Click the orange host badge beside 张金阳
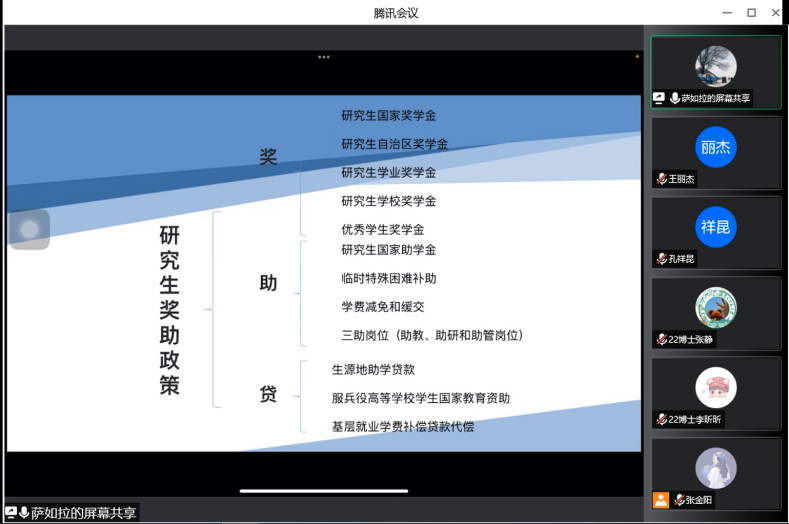Image resolution: width=789 pixels, height=524 pixels. tap(660, 500)
